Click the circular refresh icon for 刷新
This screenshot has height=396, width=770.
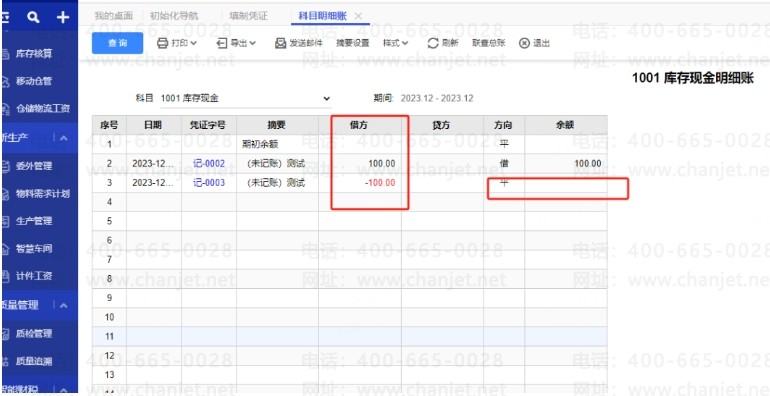[x=433, y=43]
